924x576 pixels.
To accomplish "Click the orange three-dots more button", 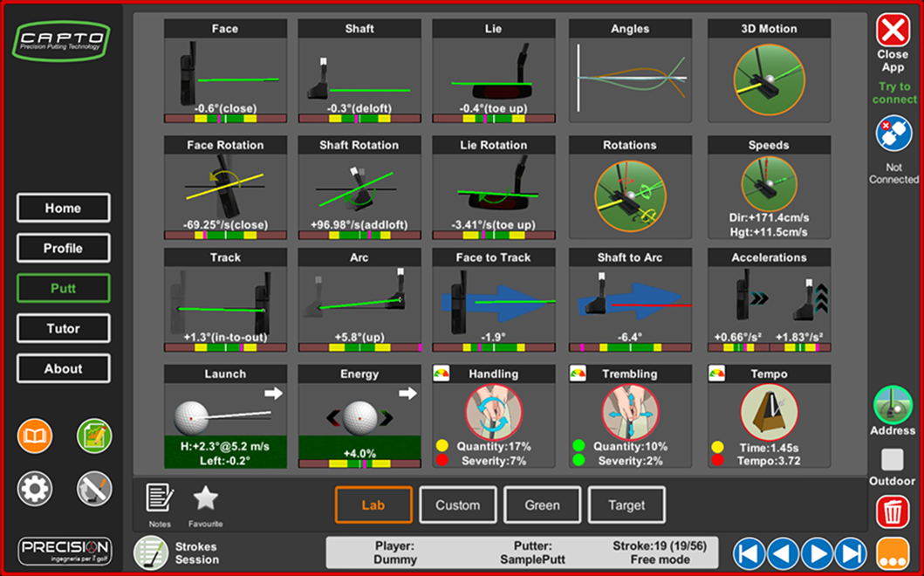I will pos(893,554).
